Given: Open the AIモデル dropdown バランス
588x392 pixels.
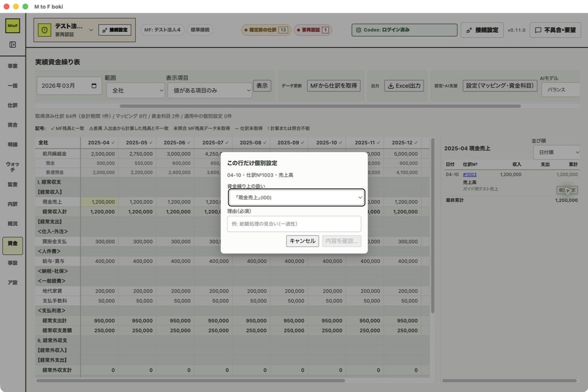Looking at the screenshot, I should click(561, 90).
